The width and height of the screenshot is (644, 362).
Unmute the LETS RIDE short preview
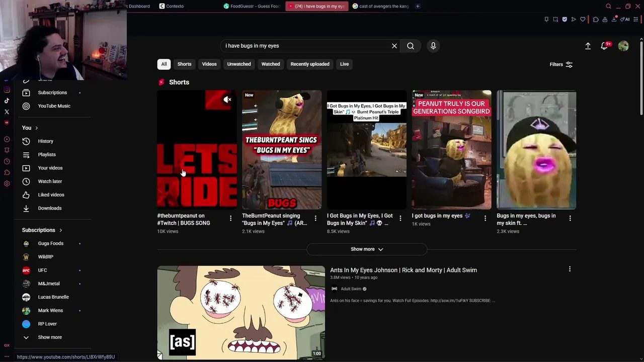[x=227, y=100]
